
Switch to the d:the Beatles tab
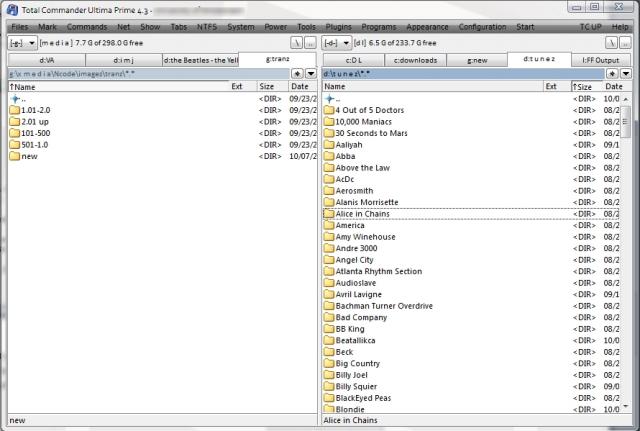click(x=200, y=60)
